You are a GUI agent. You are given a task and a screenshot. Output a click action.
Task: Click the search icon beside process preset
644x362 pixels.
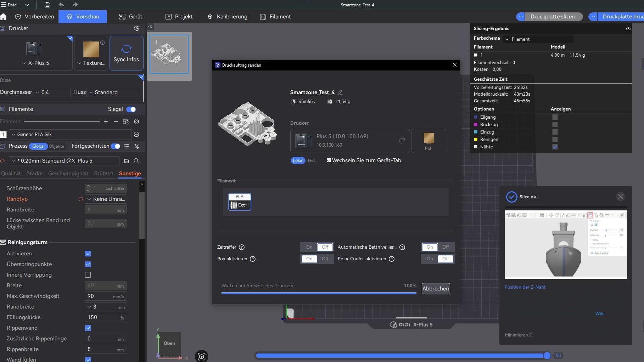[x=136, y=161]
